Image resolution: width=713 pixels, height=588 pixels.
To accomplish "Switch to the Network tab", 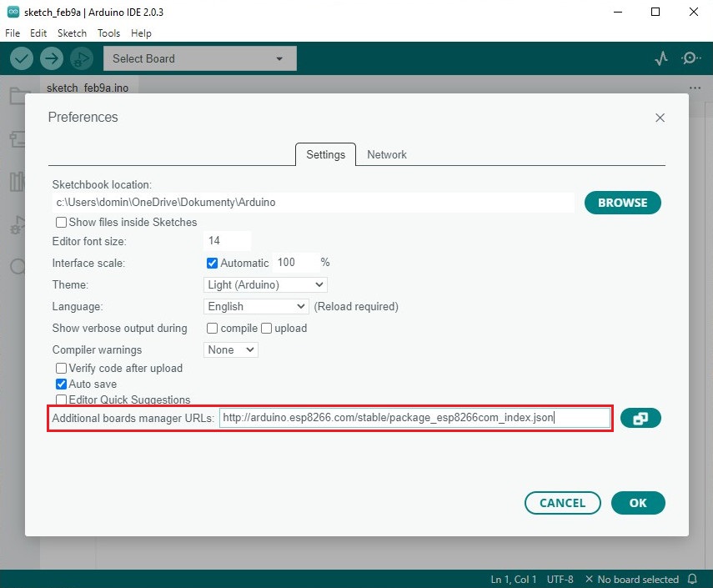I will (x=387, y=154).
